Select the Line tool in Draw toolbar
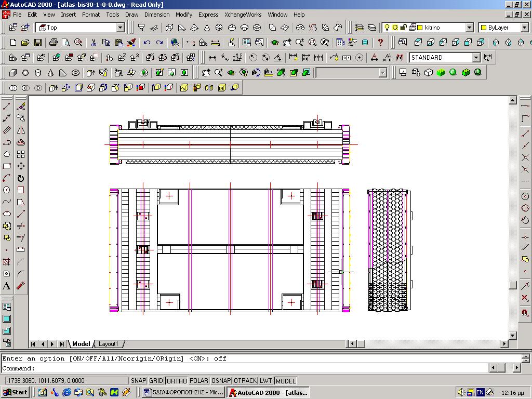Screen dimensions: 532x399 (x=6, y=106)
